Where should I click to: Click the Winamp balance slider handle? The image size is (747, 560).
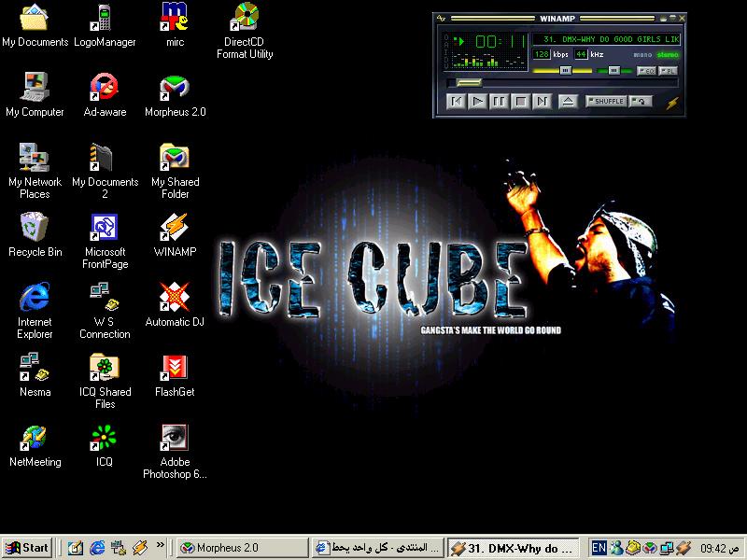[614, 71]
